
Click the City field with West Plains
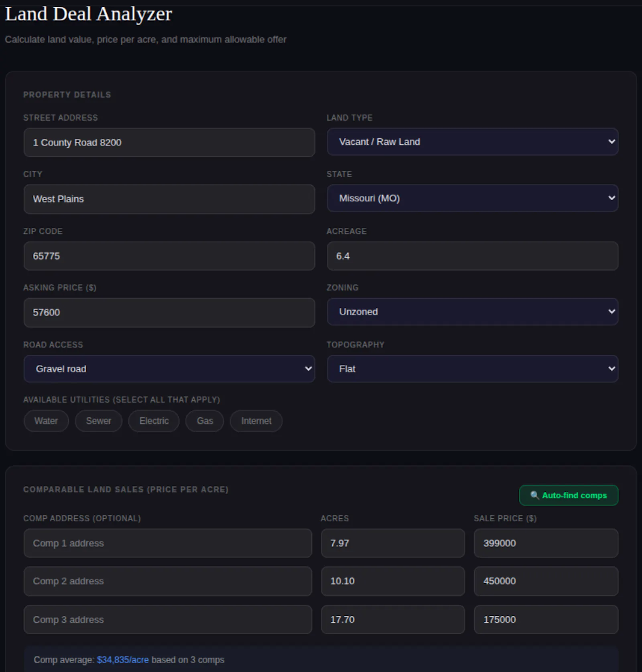pos(169,199)
